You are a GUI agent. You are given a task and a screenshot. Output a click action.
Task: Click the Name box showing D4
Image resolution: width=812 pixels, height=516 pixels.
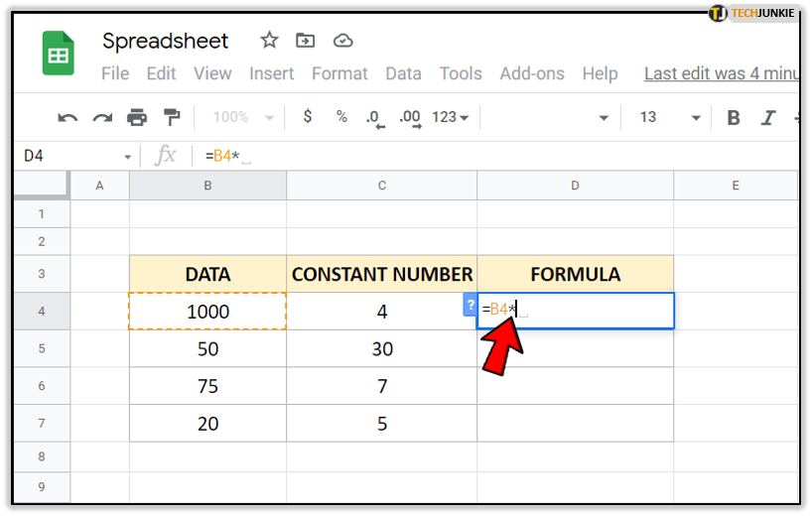point(69,156)
